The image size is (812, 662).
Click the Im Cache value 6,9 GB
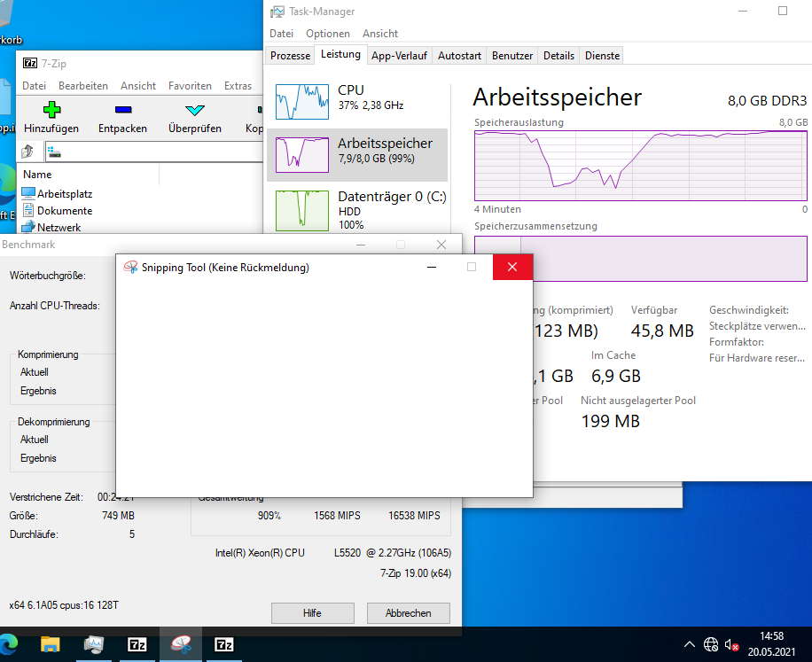point(616,377)
